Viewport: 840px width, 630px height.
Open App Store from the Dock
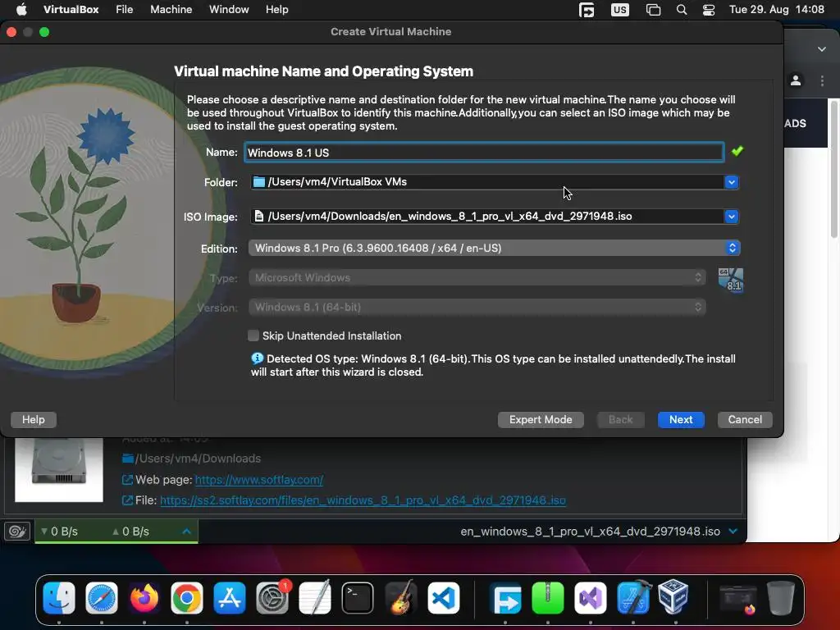pyautogui.click(x=230, y=597)
